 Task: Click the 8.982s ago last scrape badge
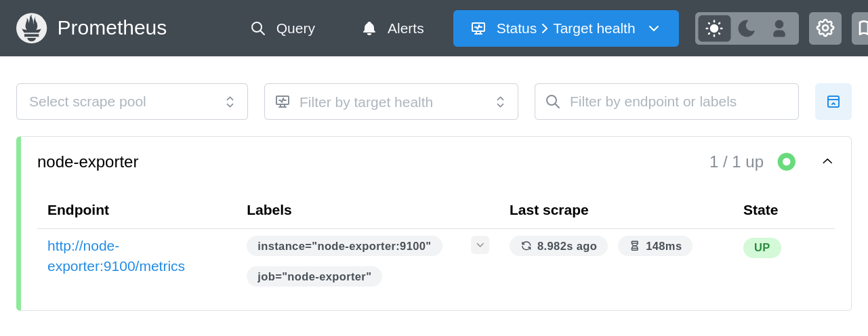tap(558, 246)
